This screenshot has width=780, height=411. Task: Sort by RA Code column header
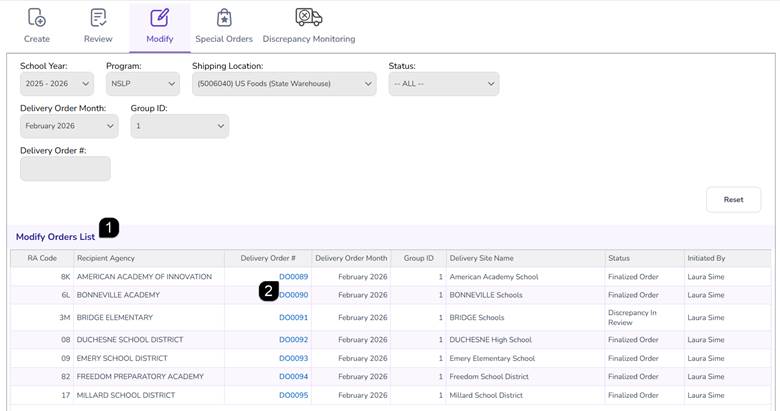[42, 258]
